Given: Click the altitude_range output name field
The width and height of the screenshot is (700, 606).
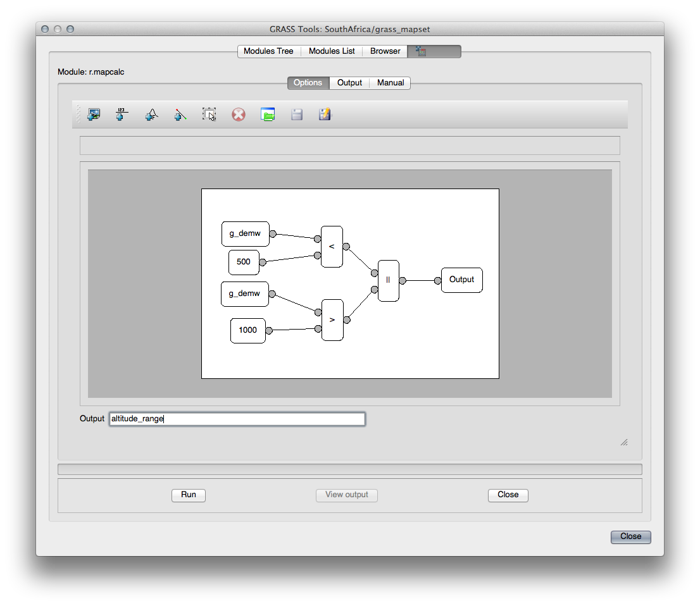Looking at the screenshot, I should click(237, 419).
